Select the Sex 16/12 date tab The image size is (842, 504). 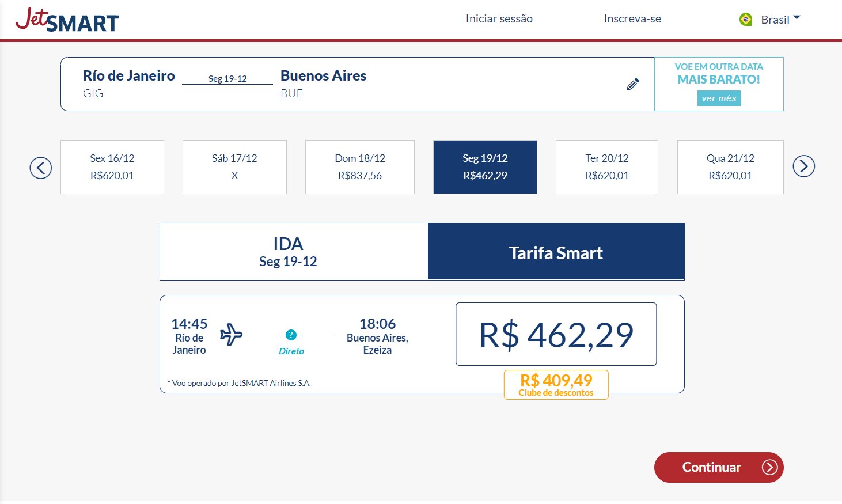[x=112, y=167]
